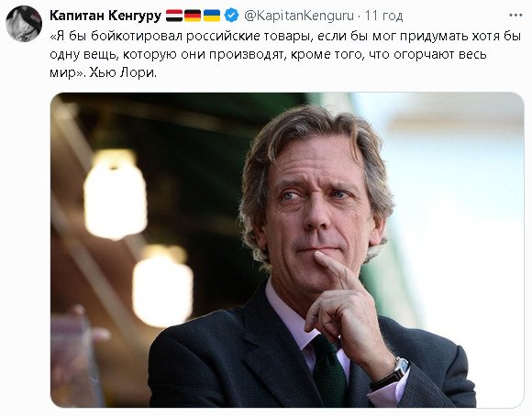The width and height of the screenshot is (532, 417).
Task: Click the green tie in the photo
Action: [x=328, y=371]
